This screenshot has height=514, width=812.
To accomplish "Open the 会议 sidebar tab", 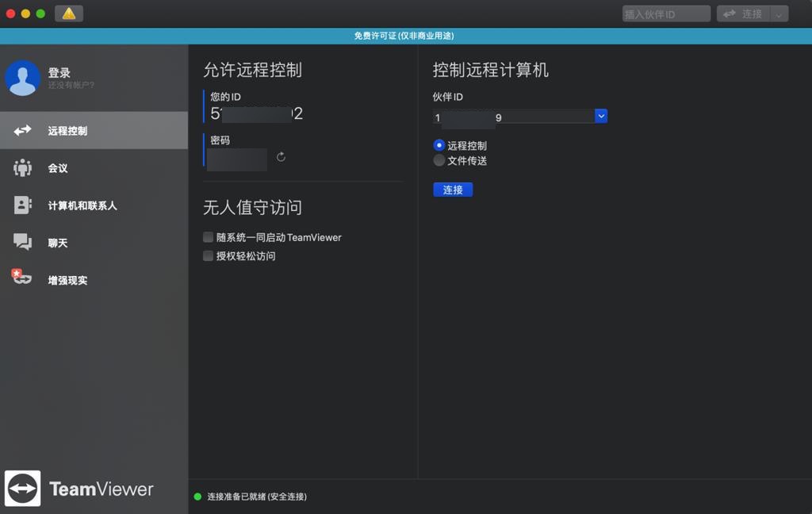I will pyautogui.click(x=94, y=168).
